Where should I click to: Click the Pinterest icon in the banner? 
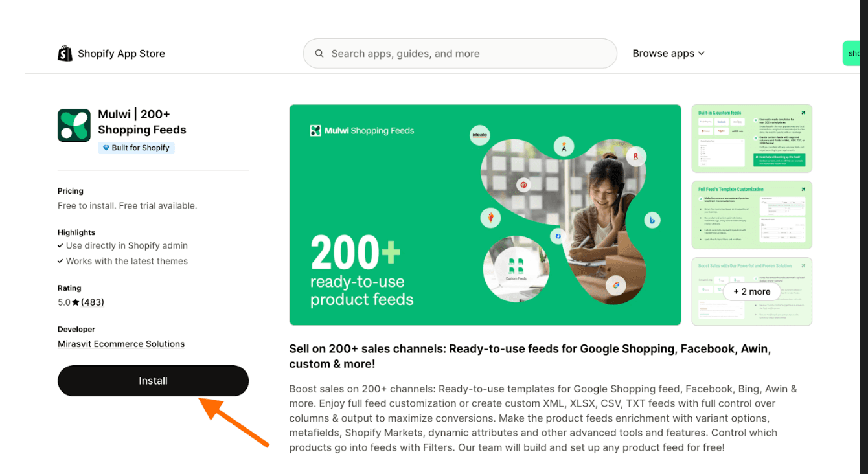point(523,185)
